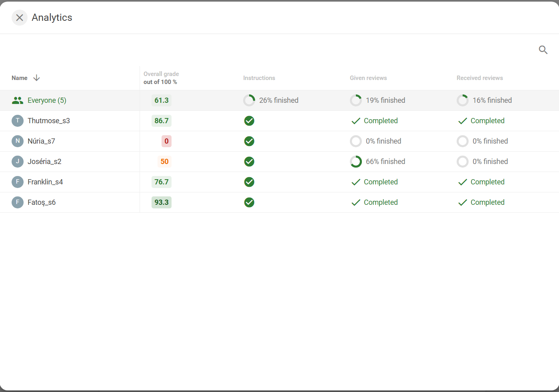This screenshot has width=559, height=392.
Task: Click Thutmose_s3 instructions completed checkmark
Action: click(249, 121)
